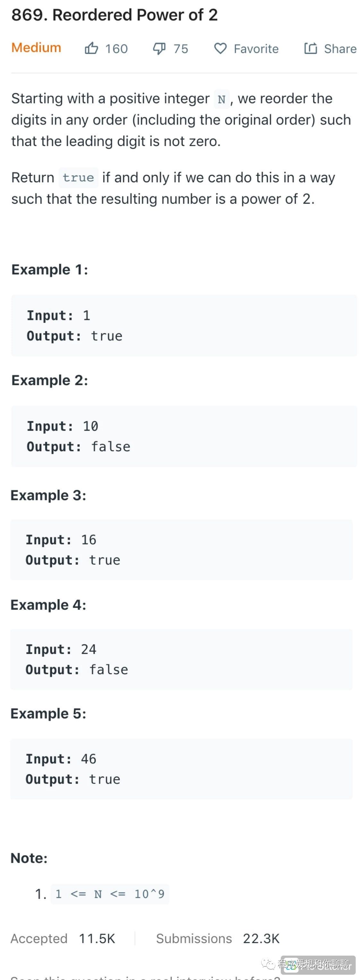This screenshot has height=980, width=361.
Task: Click the Example 5 input 46 block
Action: [181, 769]
